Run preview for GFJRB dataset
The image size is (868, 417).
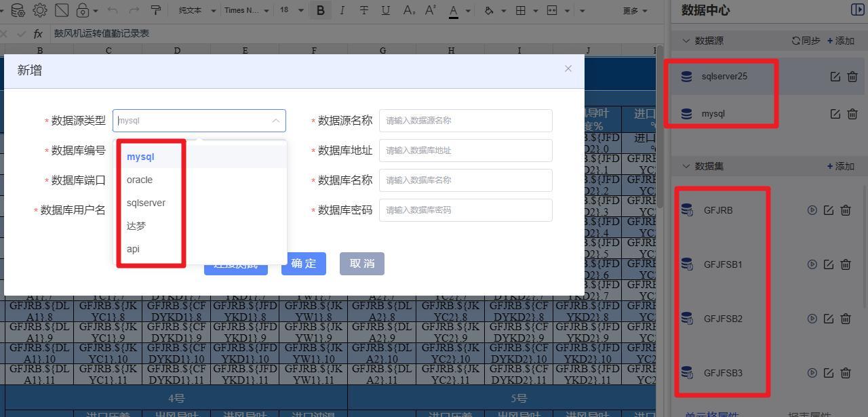(x=812, y=210)
